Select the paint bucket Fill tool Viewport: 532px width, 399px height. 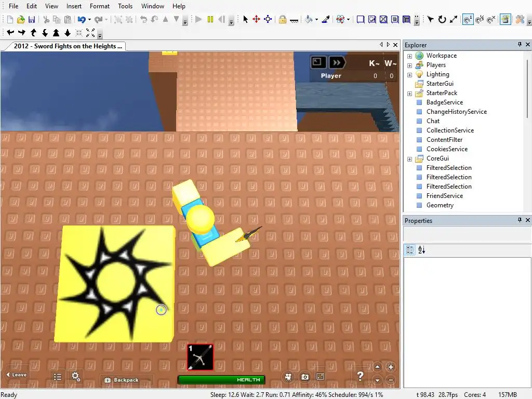coord(309,19)
